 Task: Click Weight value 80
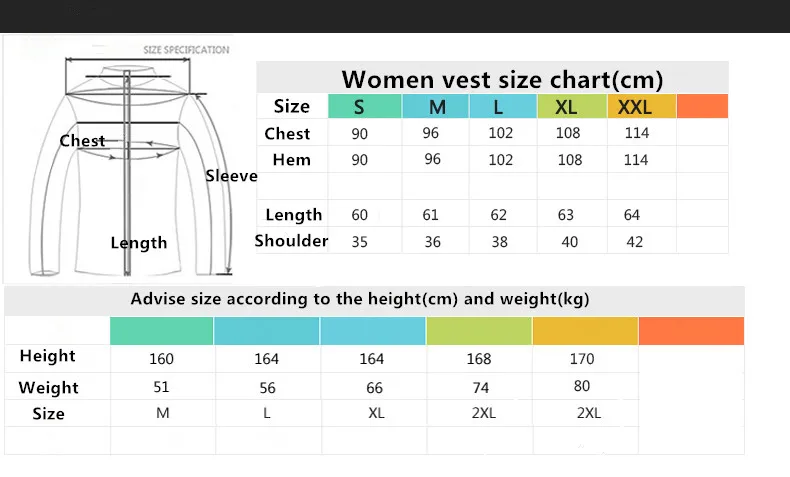point(582,386)
